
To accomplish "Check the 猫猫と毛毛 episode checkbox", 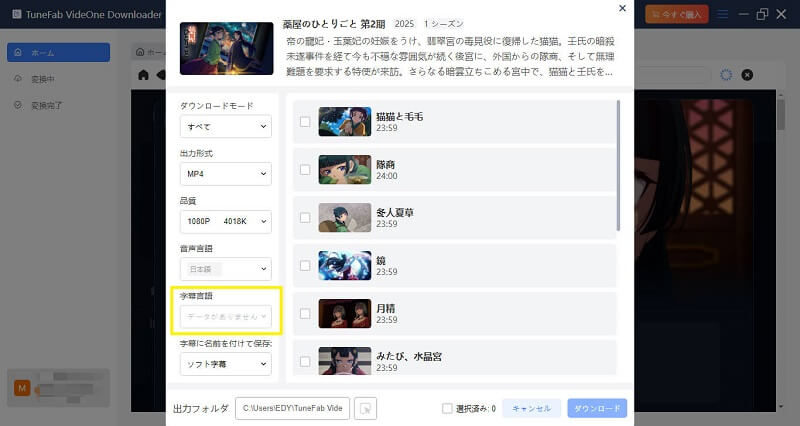I will (x=305, y=121).
